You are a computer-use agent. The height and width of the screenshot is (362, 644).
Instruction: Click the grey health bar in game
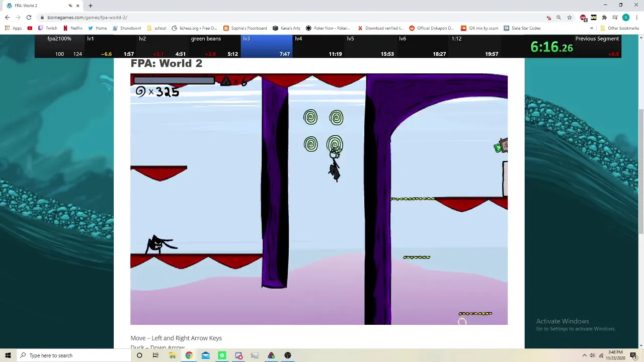(x=174, y=80)
